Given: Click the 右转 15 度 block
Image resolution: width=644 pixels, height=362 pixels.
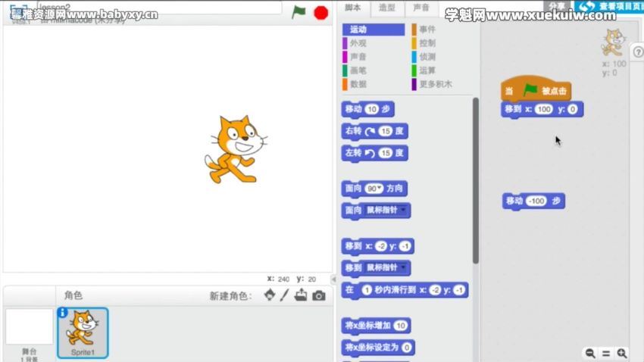Looking at the screenshot, I should click(374, 131).
